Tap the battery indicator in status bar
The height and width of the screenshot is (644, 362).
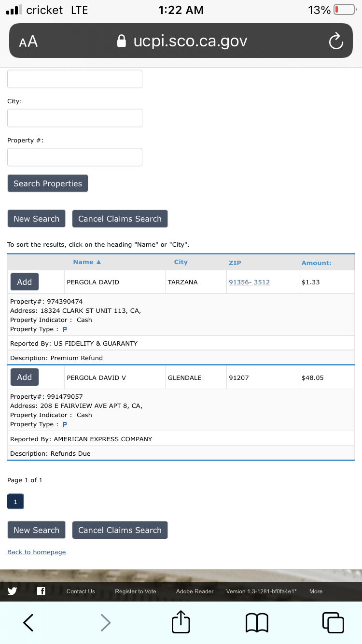click(x=344, y=10)
